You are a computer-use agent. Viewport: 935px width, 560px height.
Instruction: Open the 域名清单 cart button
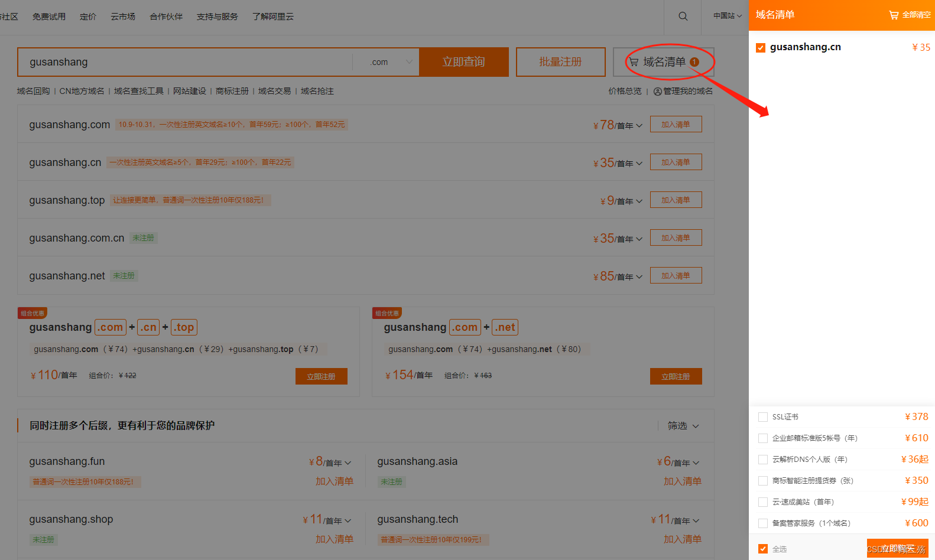coord(664,62)
